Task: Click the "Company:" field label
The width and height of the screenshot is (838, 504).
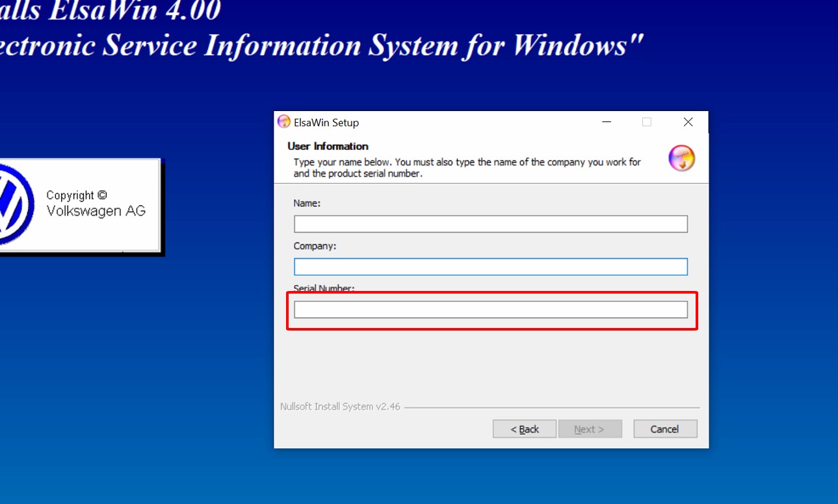Action: click(x=315, y=246)
